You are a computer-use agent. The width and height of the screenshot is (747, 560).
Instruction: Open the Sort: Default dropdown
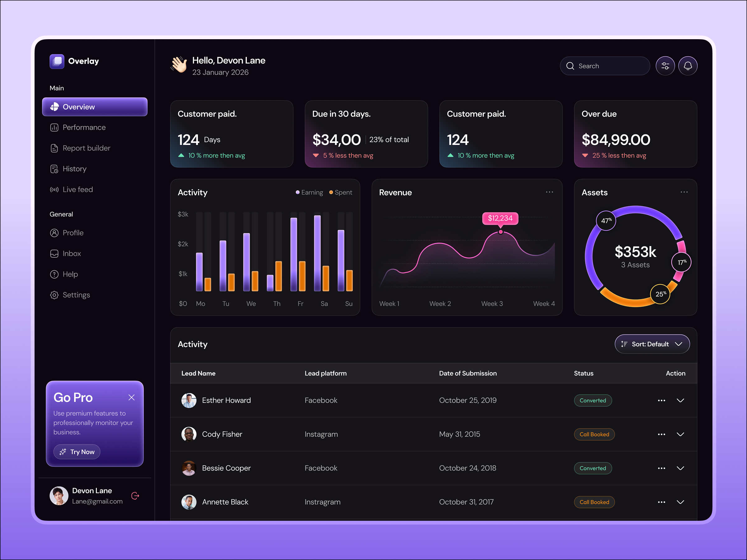652,344
